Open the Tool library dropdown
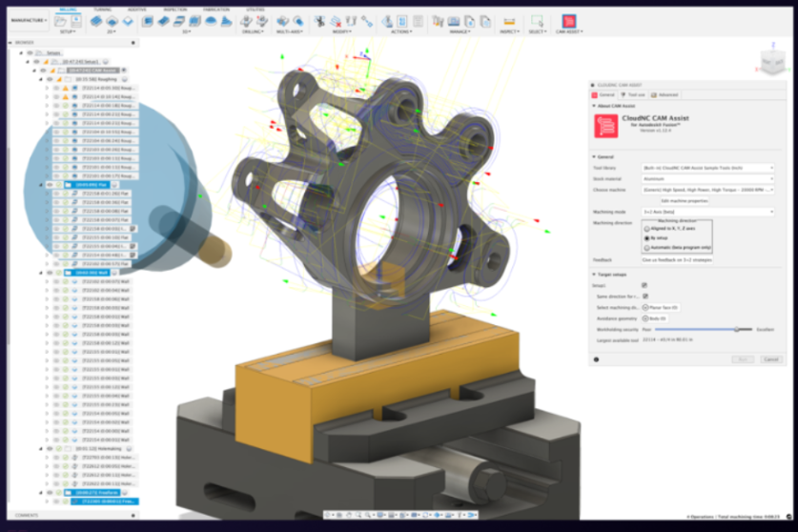The height and width of the screenshot is (532, 798). point(707,168)
